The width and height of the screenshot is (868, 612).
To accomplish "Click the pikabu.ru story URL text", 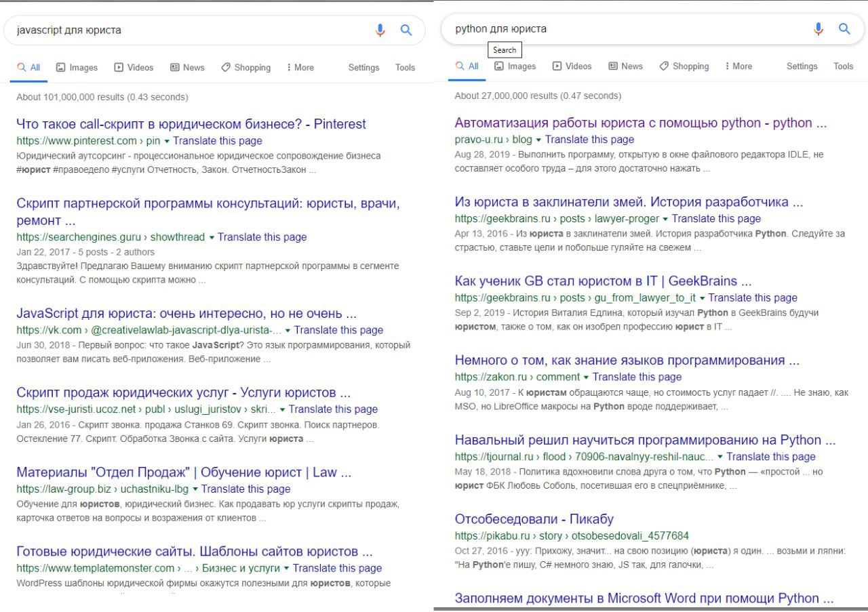I will point(572,535).
